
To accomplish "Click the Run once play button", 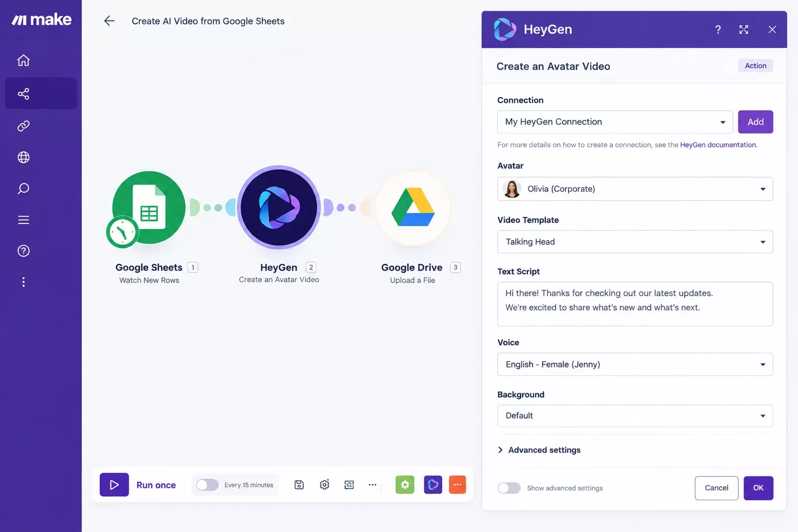I will click(x=114, y=485).
